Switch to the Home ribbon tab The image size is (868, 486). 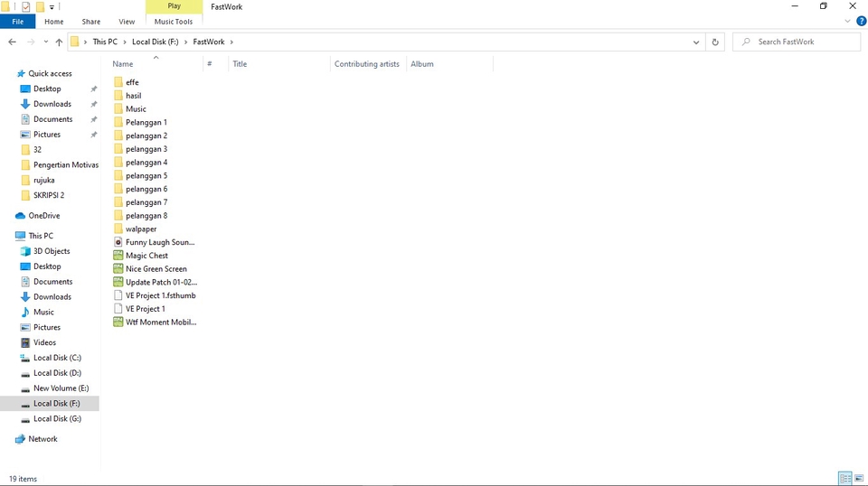coord(53,22)
